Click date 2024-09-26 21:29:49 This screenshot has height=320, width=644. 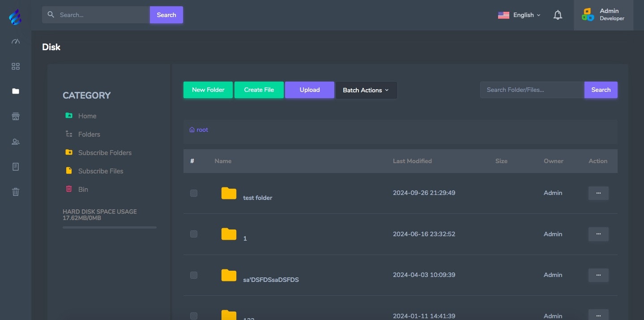pos(424,193)
